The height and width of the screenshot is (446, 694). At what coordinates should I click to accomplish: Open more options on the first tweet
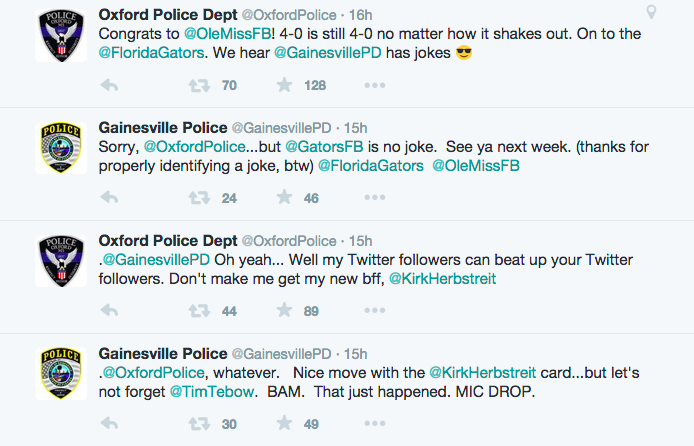pos(374,85)
